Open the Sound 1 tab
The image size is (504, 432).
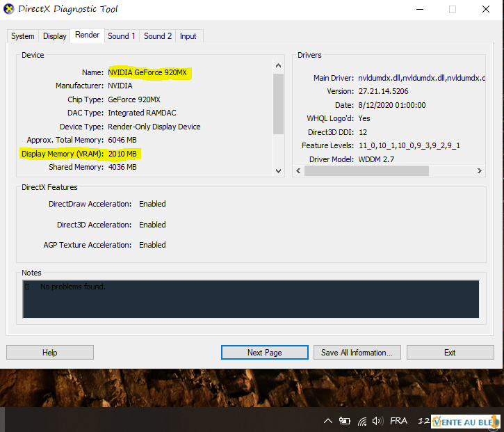coord(122,36)
